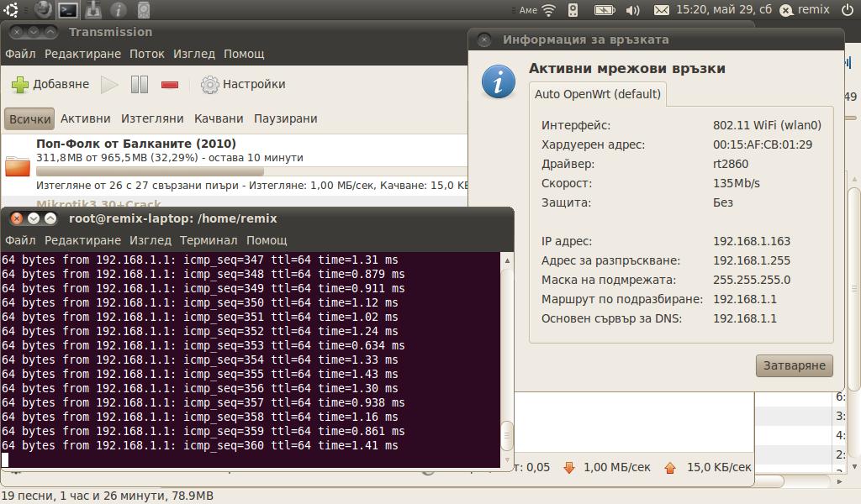Open the mail envelope indicator
Screen dimensions: 861x504
[x=662, y=10]
